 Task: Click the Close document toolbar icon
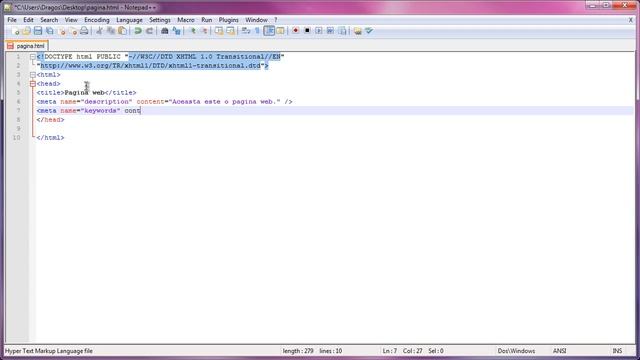pyautogui.click(x=62, y=31)
